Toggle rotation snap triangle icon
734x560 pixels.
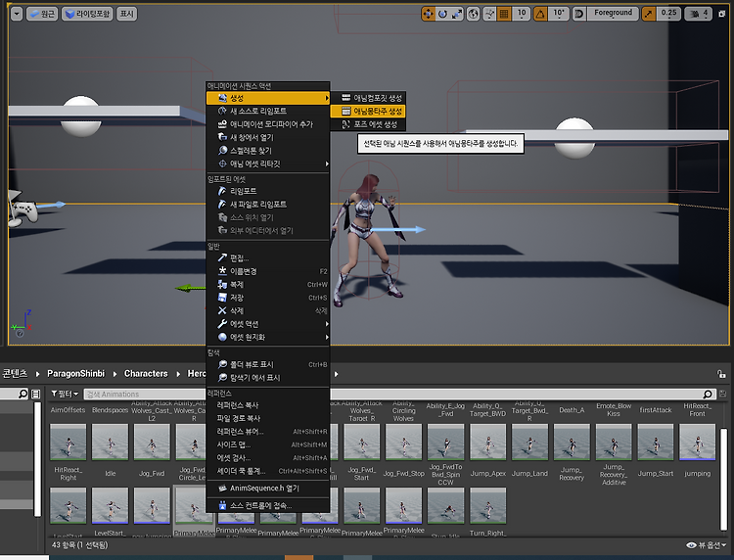(x=540, y=14)
